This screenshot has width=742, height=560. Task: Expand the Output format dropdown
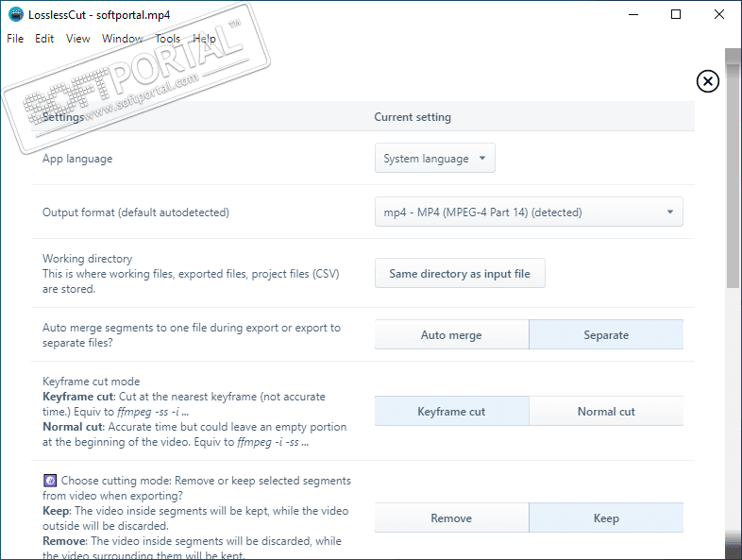pos(529,212)
